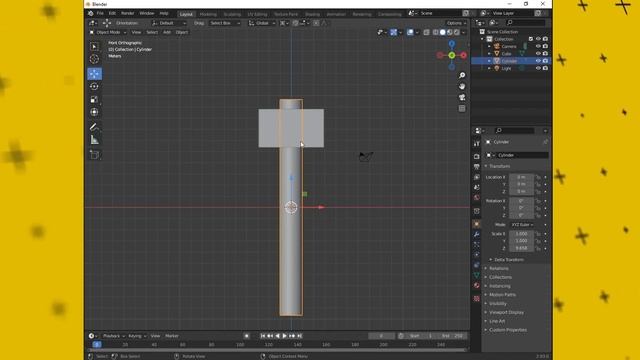Viewport: 640px width, 360px height.
Task: Activate the Cursor tool in the left toolbar
Action: click(x=94, y=59)
